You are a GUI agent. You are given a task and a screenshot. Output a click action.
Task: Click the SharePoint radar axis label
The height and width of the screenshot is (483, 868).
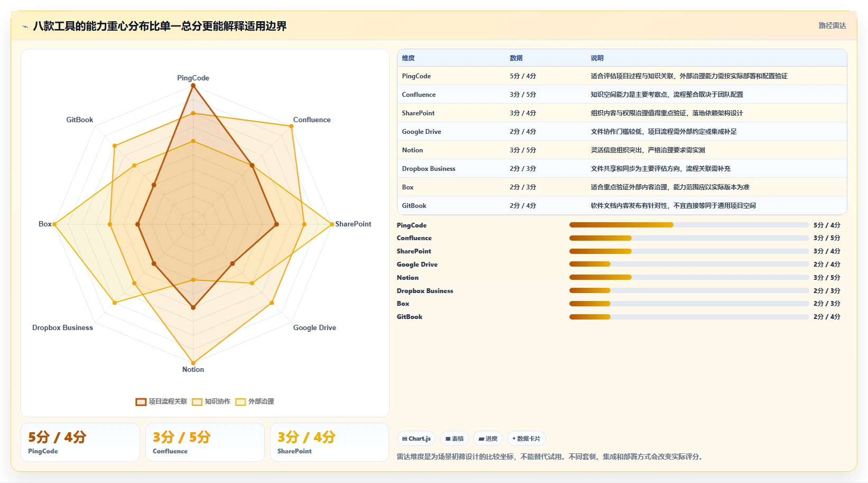click(x=353, y=224)
